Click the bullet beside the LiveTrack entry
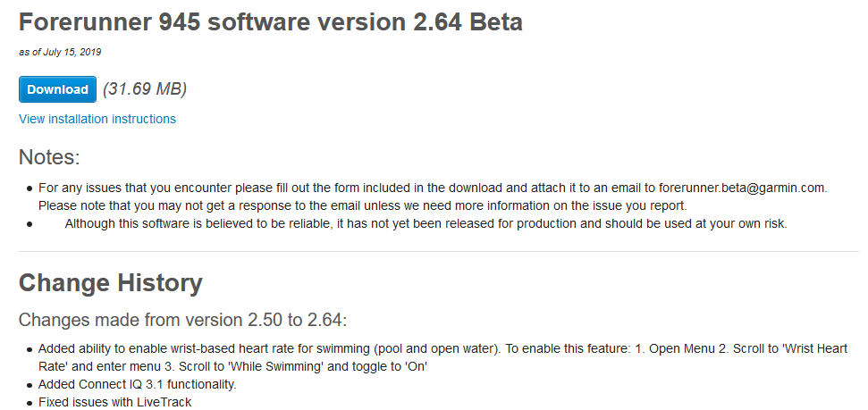 29,403
